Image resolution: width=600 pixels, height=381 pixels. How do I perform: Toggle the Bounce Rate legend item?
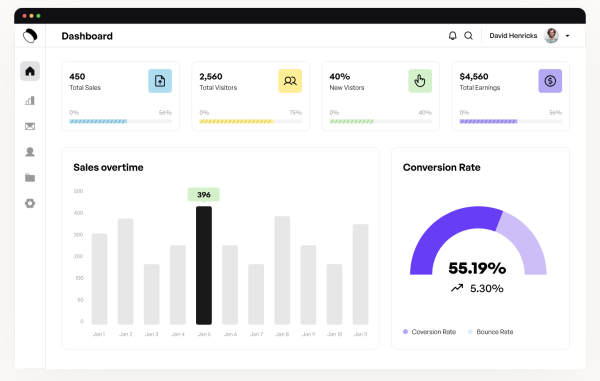[491, 332]
